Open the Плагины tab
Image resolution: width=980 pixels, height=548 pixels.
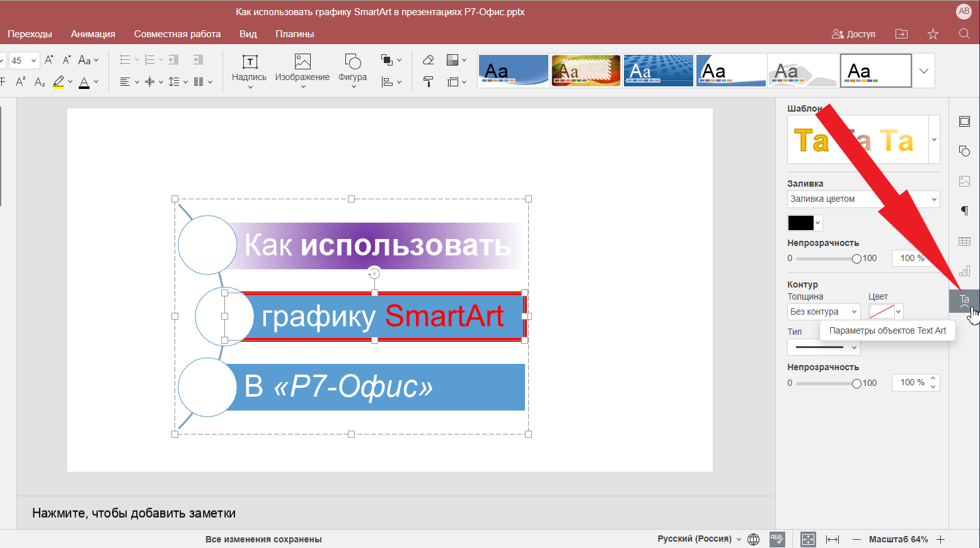[x=294, y=34]
